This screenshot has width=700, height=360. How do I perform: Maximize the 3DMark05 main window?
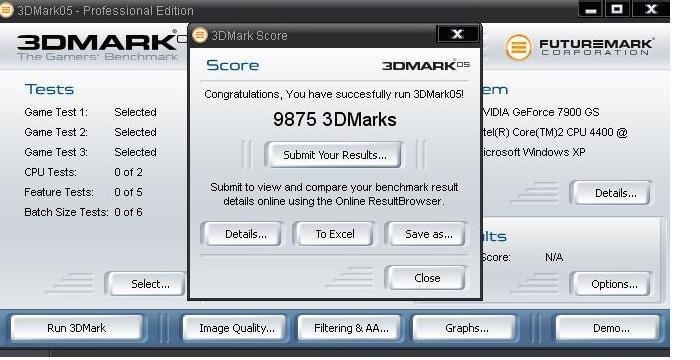point(617,9)
